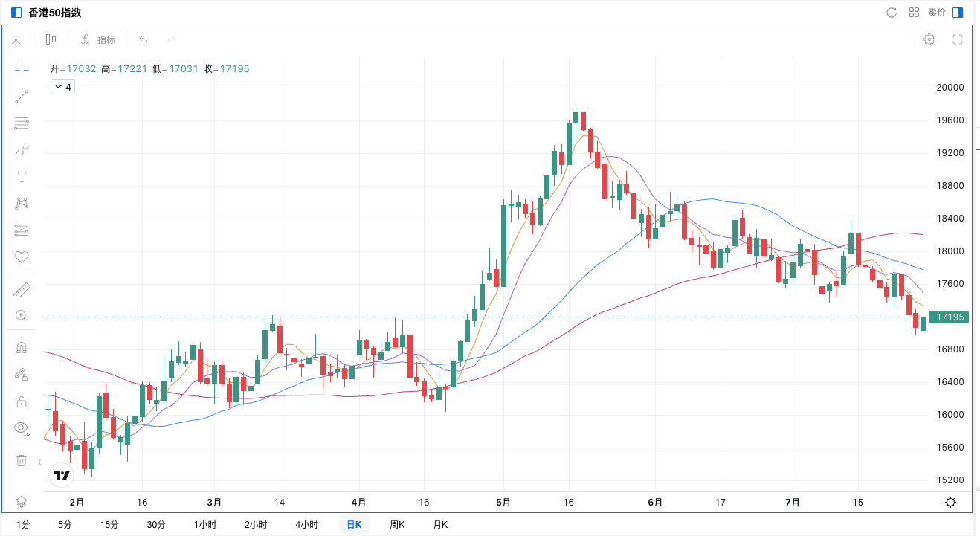Click the 5月 label on time axis
Screen dimensions: 980x536
point(503,502)
